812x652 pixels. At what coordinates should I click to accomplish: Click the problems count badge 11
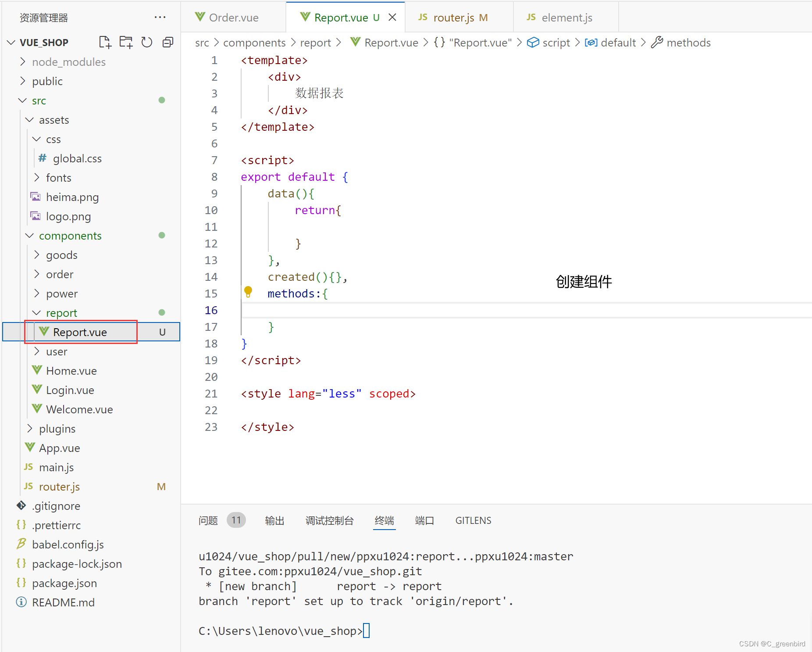(236, 520)
